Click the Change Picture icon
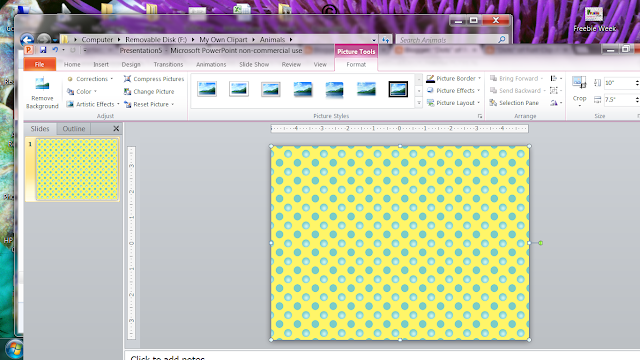This screenshot has width=640, height=360. [x=127, y=91]
